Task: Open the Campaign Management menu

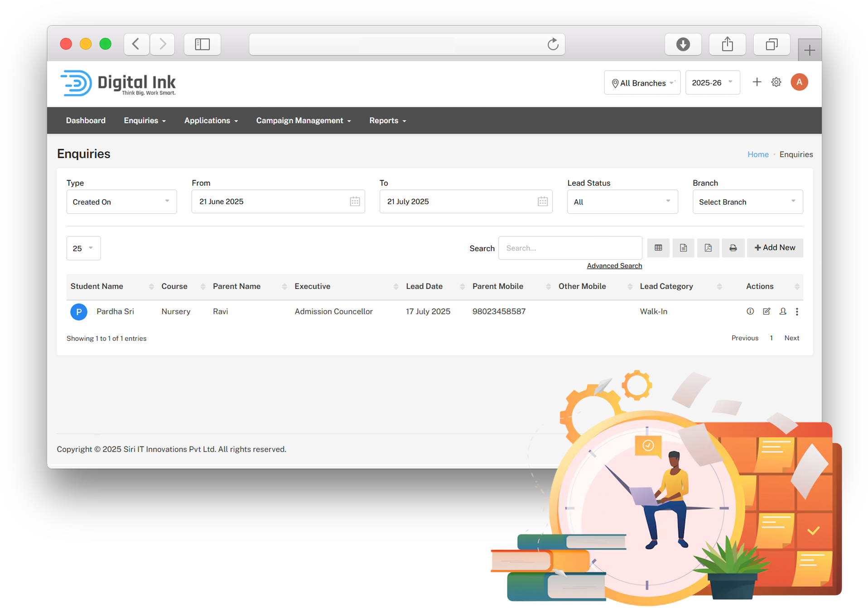Action: (x=304, y=121)
